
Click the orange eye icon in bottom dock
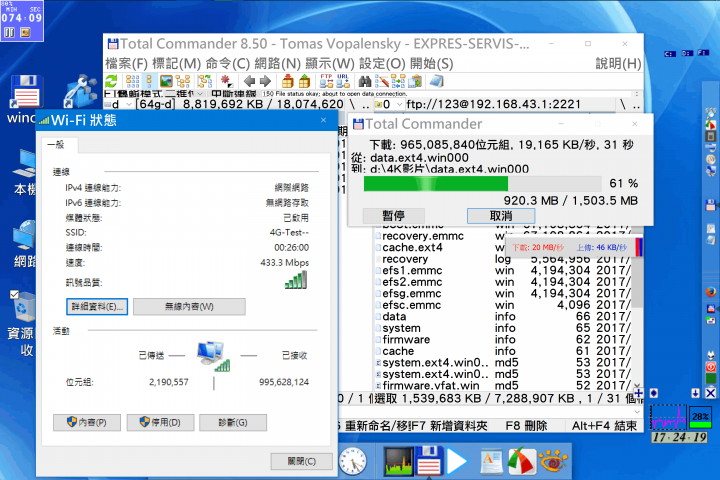pyautogui.click(x=553, y=461)
